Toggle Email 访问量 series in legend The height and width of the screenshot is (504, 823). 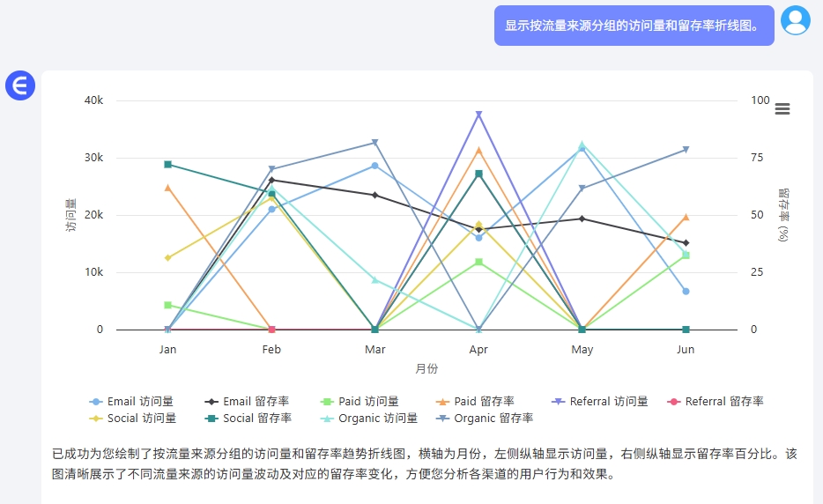coord(131,402)
